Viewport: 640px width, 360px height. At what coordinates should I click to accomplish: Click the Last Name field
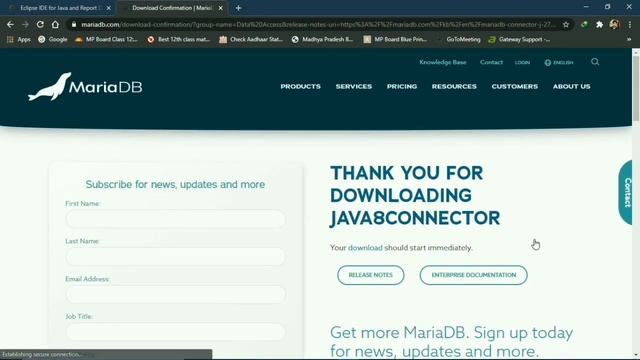175,257
